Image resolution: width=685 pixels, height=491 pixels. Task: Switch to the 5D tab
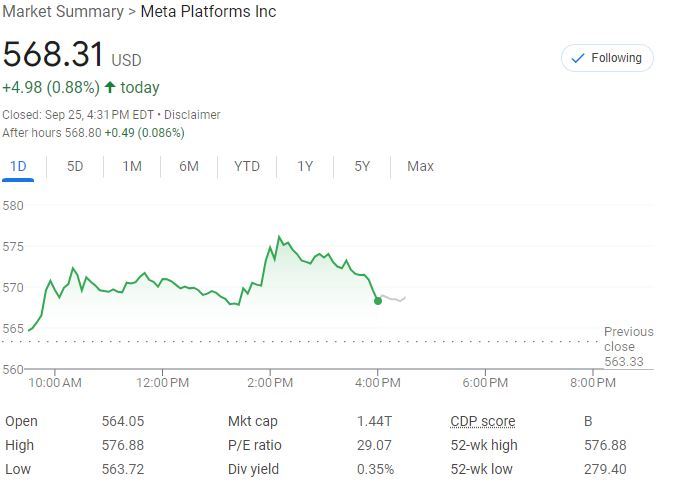pyautogui.click(x=75, y=166)
